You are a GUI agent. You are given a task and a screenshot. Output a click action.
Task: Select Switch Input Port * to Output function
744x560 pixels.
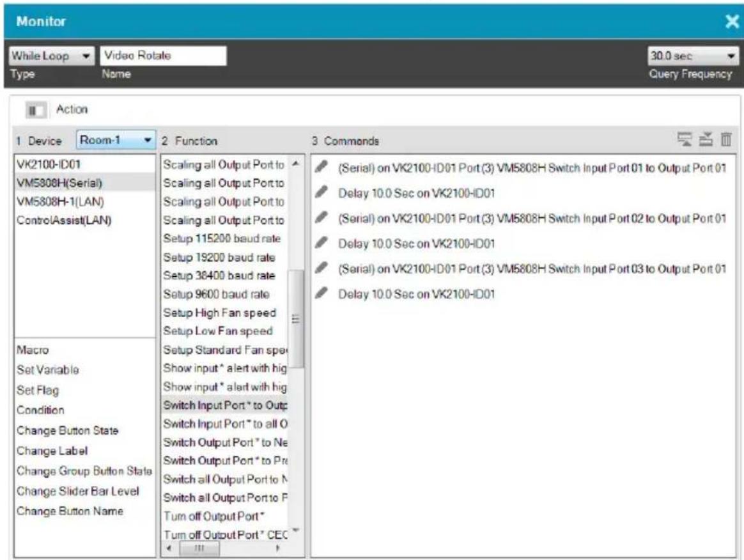(x=224, y=405)
